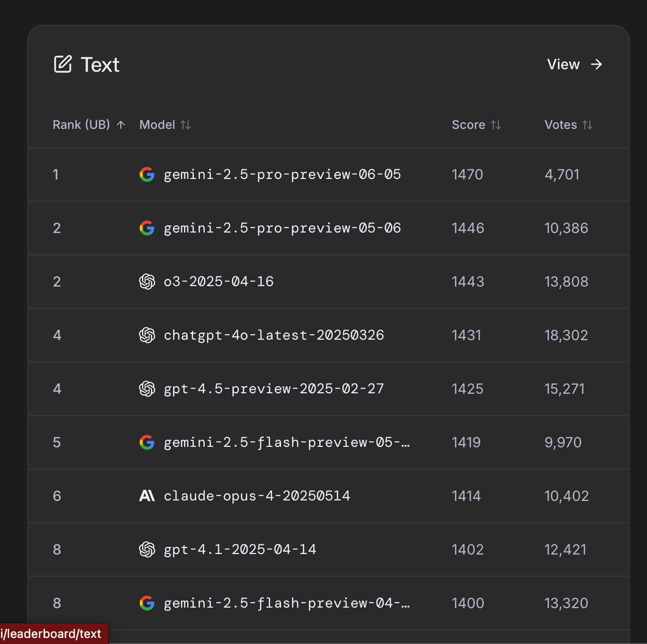The image size is (647, 644).
Task: Sort table by Score column
Action: point(496,125)
